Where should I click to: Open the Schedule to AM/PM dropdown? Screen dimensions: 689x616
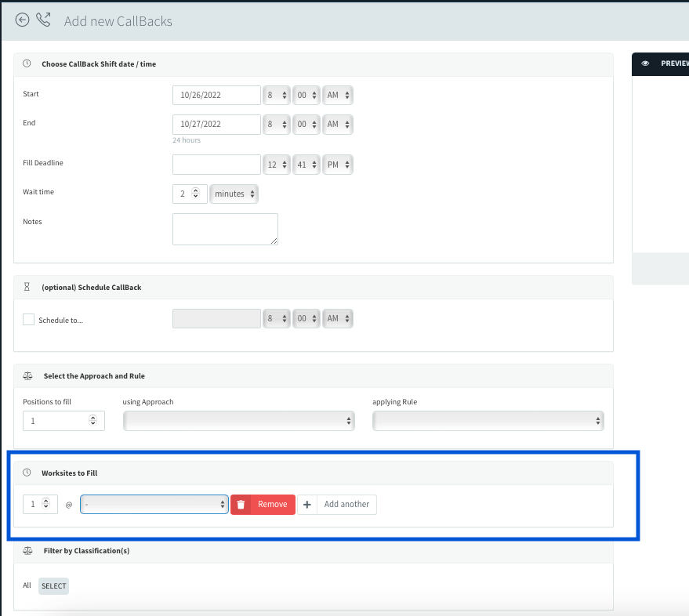pos(338,318)
